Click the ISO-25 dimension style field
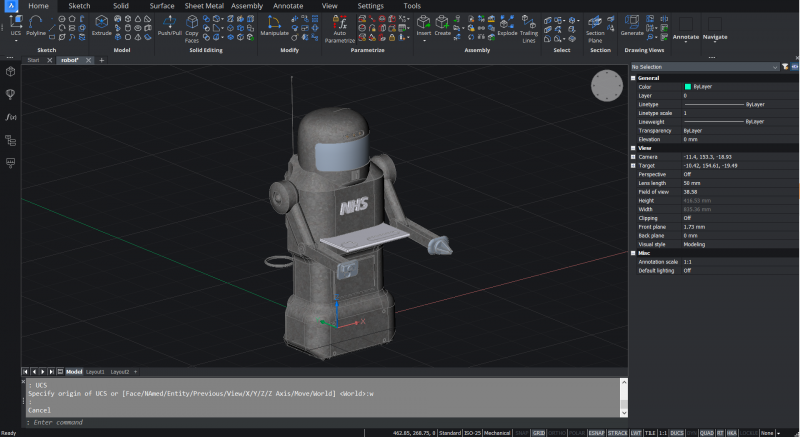 [x=472, y=433]
